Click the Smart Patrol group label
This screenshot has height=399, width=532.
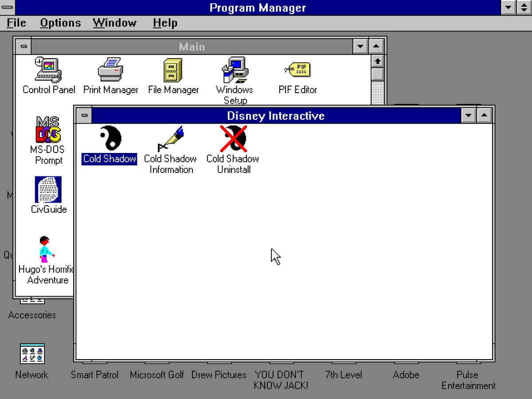click(x=94, y=375)
